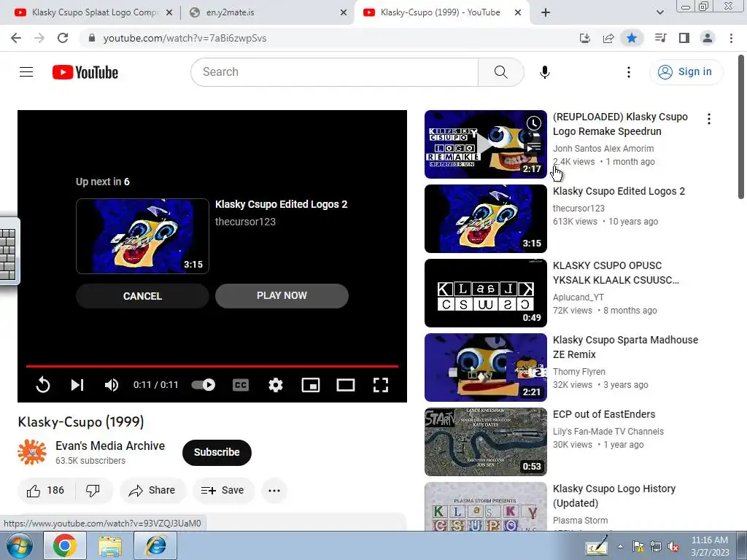
Task: Subscribe to Evan's Media Archive
Action: click(217, 452)
